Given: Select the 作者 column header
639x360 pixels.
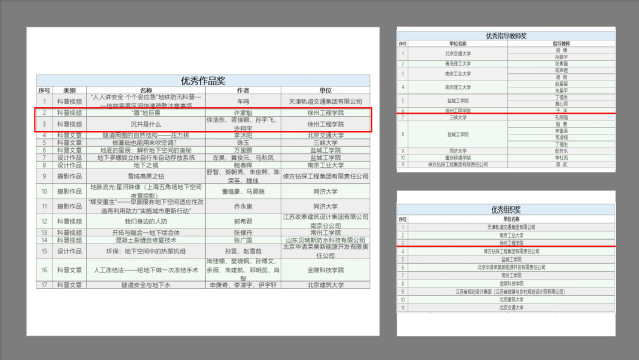Looking at the screenshot, I should (x=243, y=90).
